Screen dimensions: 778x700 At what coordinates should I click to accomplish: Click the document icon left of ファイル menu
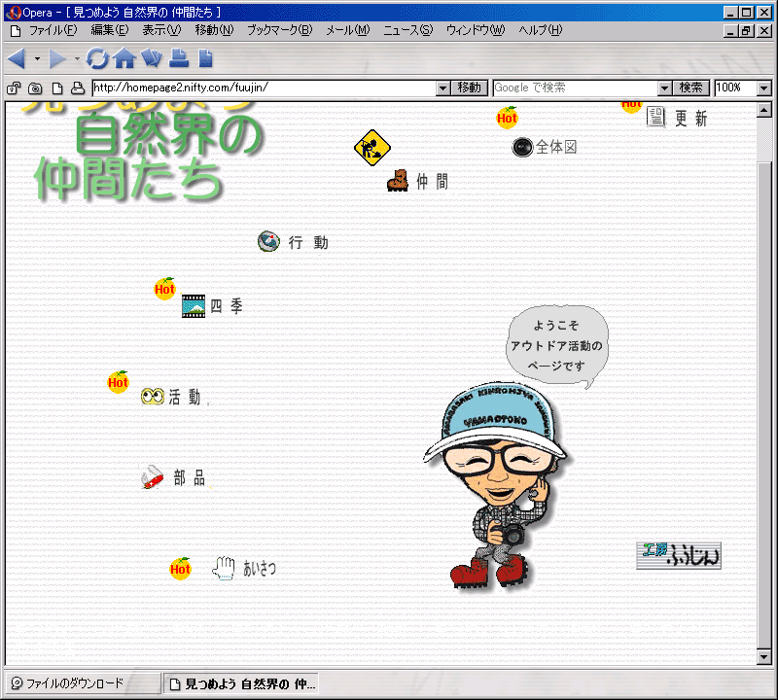[16, 31]
